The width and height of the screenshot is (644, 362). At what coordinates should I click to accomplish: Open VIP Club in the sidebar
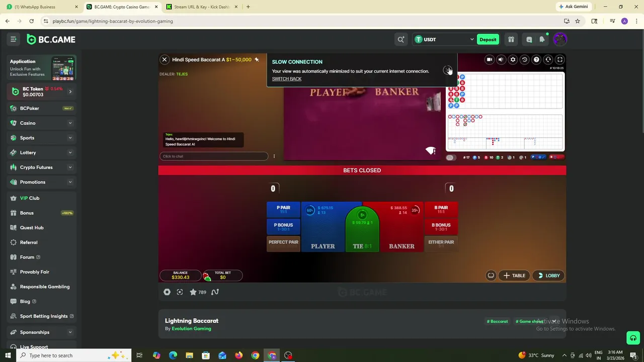click(42, 198)
